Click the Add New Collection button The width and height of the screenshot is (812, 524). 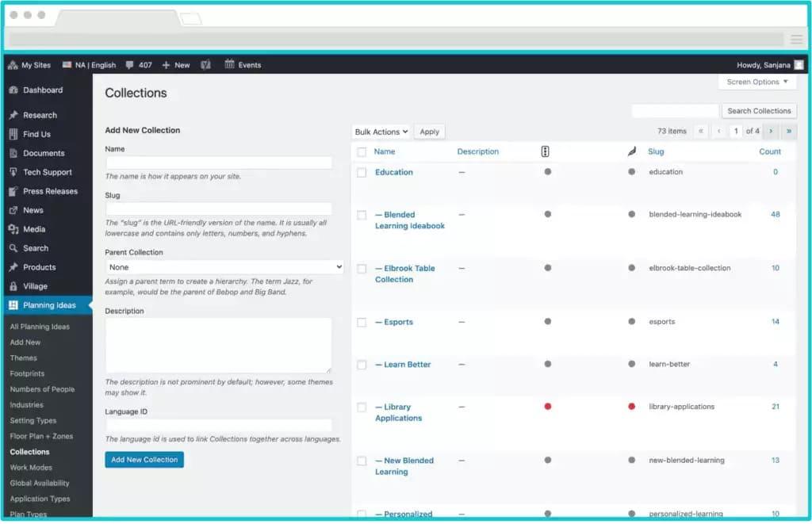point(144,460)
